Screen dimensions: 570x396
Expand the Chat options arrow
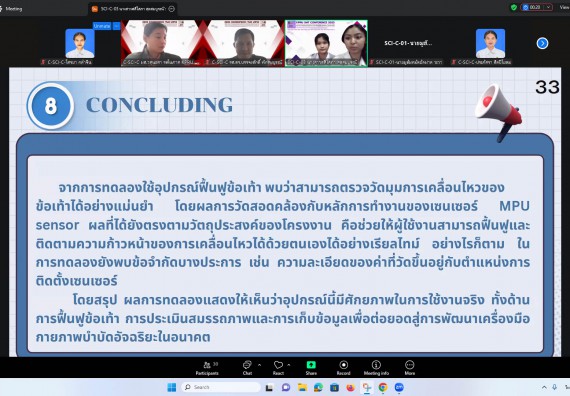260,365
